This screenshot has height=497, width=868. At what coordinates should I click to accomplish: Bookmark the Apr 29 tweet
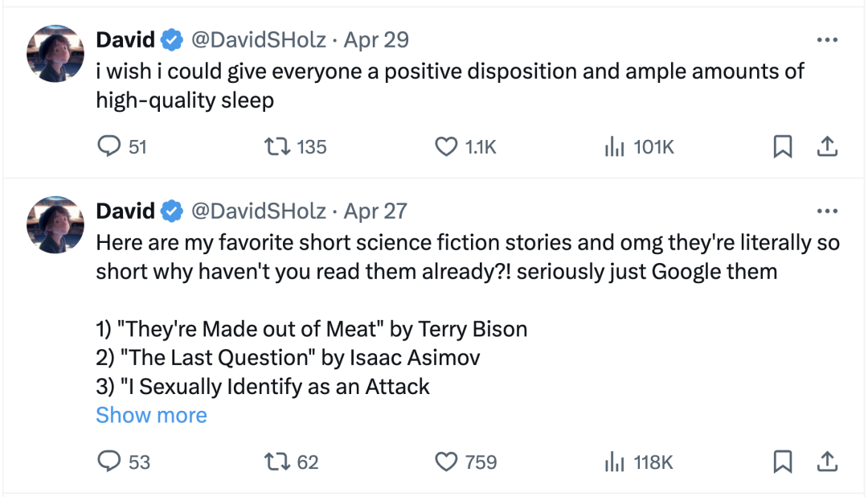pos(783,146)
